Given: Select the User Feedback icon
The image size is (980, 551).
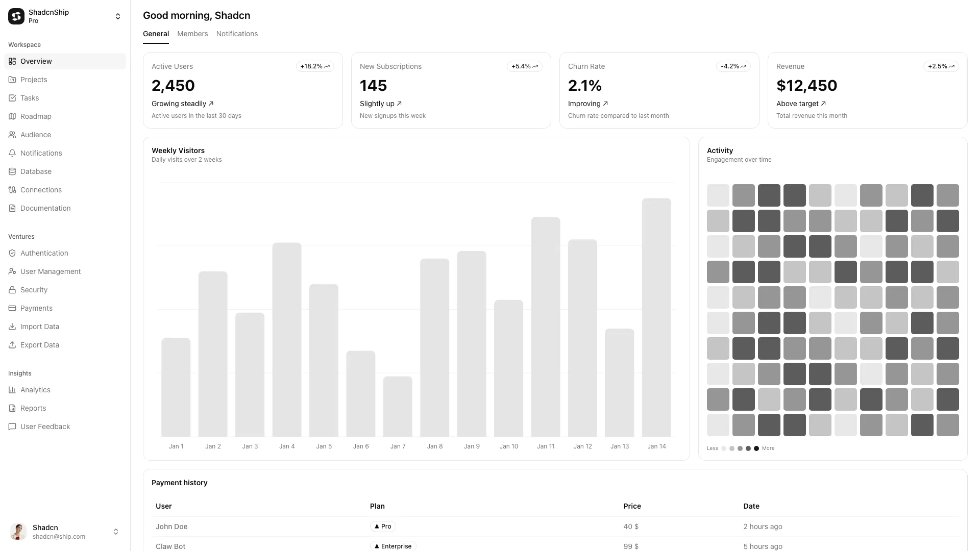Looking at the screenshot, I should pos(12,427).
